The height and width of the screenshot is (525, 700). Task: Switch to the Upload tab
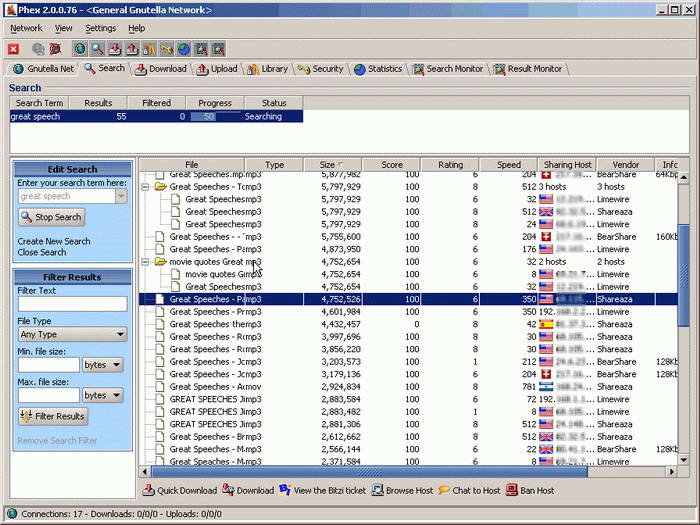[217, 69]
